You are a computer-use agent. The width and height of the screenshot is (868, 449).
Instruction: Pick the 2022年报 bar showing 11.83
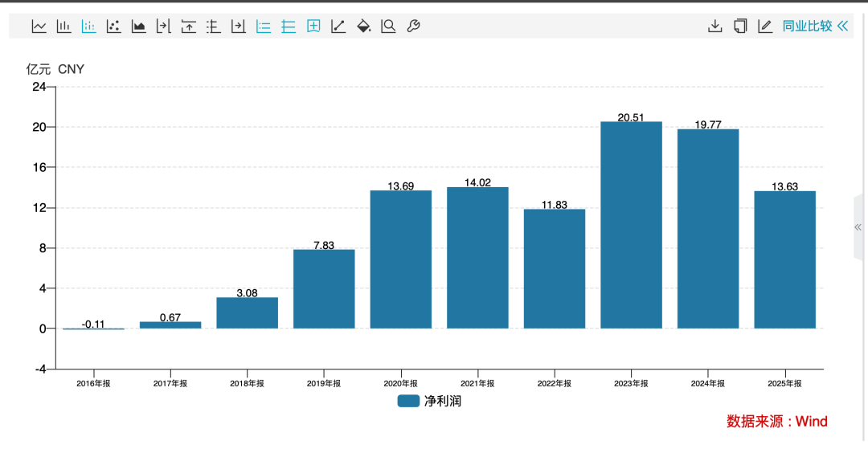pos(555,269)
